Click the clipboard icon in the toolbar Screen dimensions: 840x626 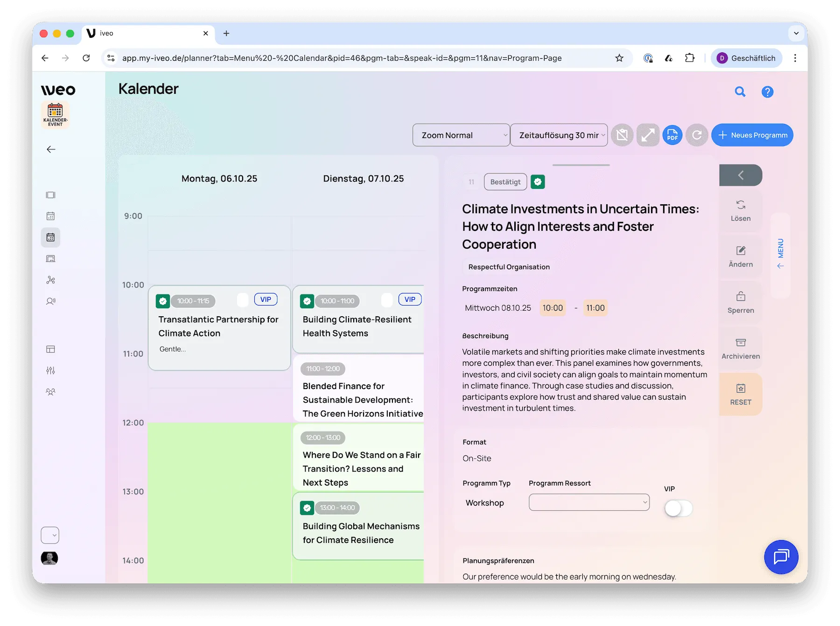[622, 135]
